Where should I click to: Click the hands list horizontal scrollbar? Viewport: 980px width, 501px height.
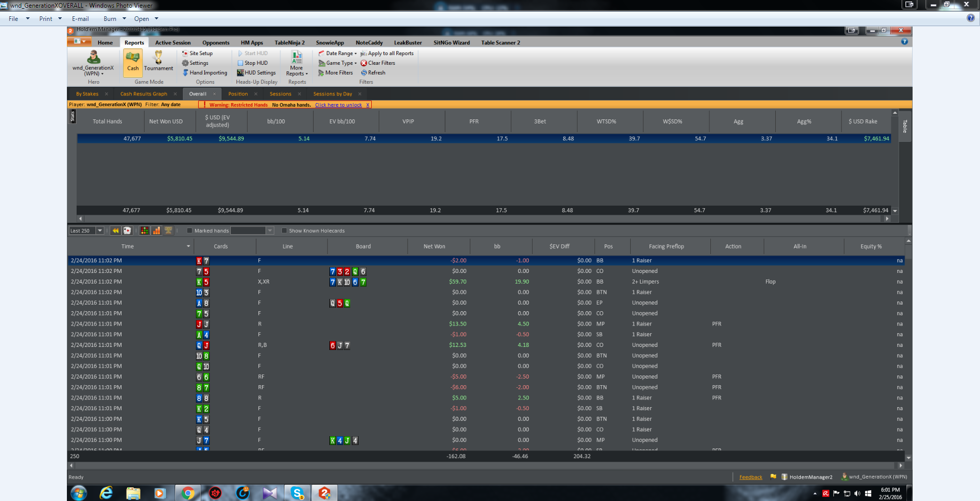[x=486, y=465]
